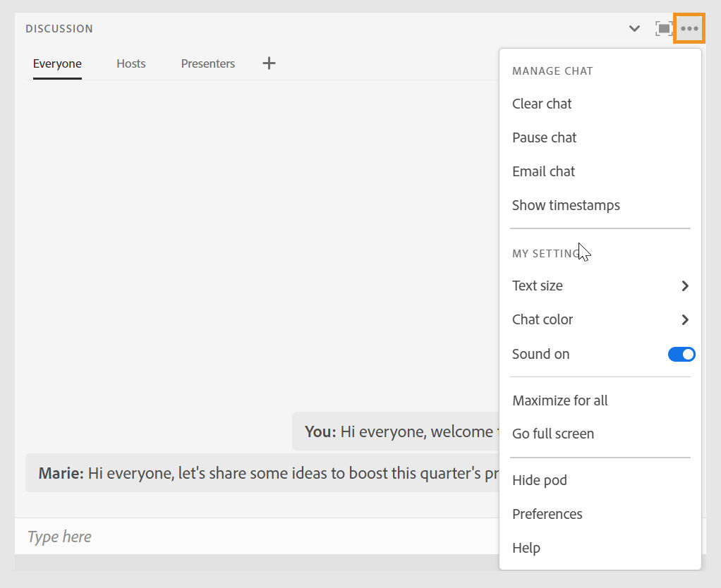The image size is (721, 588).
Task: Open the Help menu entry
Action: (x=526, y=548)
